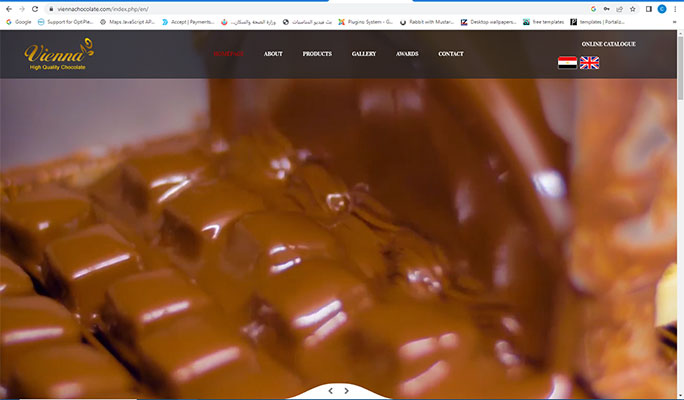Open saved passwords key icon
The width and height of the screenshot is (684, 400).
(606, 9)
